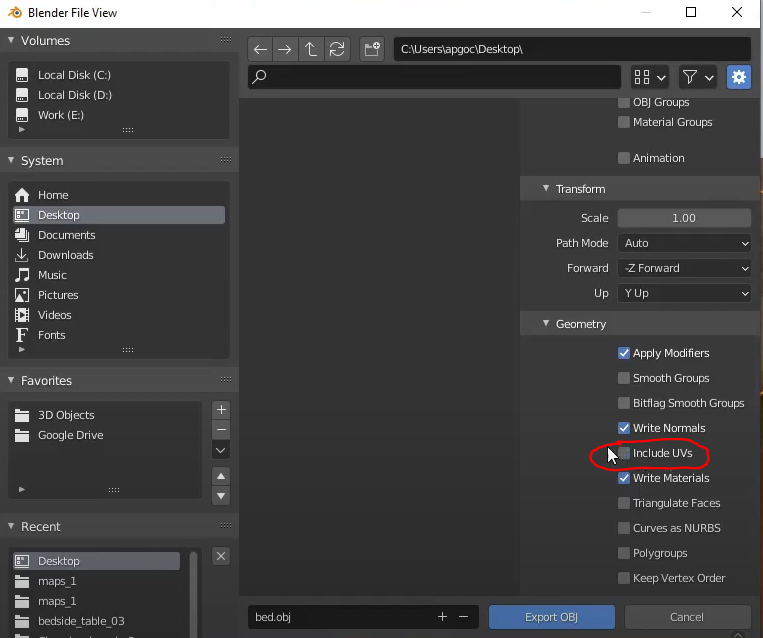Go back to previous folder arrow
This screenshot has height=638, width=763.
pos(260,49)
